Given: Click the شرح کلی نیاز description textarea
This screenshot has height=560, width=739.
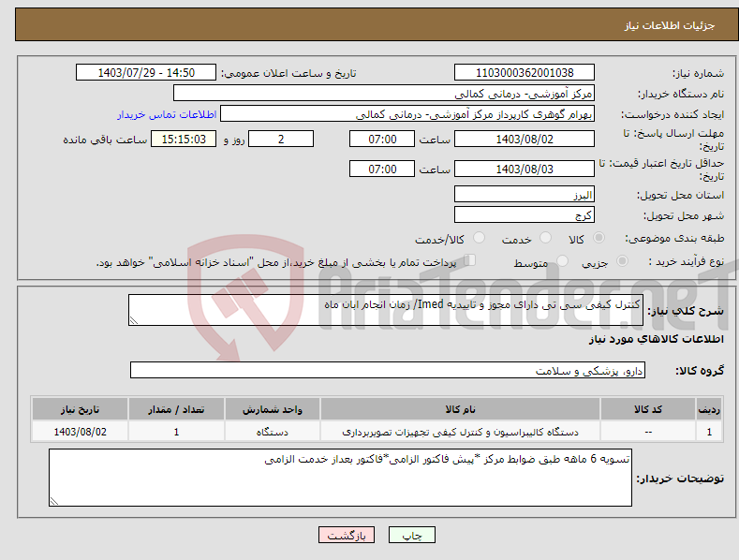Looking at the screenshot, I should pyautogui.click(x=386, y=310).
